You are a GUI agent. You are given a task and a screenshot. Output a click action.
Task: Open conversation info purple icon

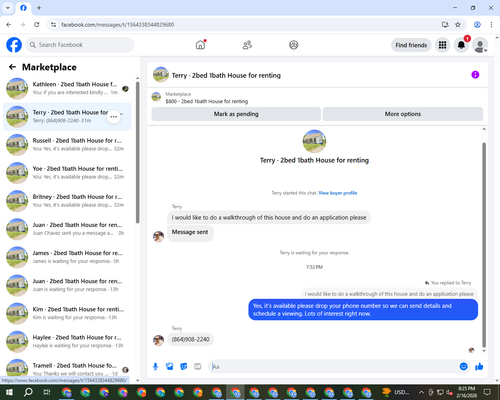[x=475, y=75]
